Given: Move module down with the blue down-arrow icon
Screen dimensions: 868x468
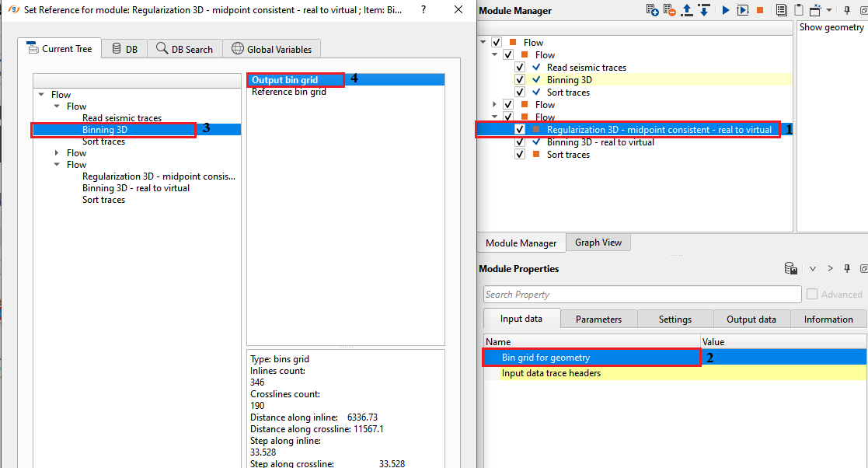Looking at the screenshot, I should pyautogui.click(x=704, y=10).
